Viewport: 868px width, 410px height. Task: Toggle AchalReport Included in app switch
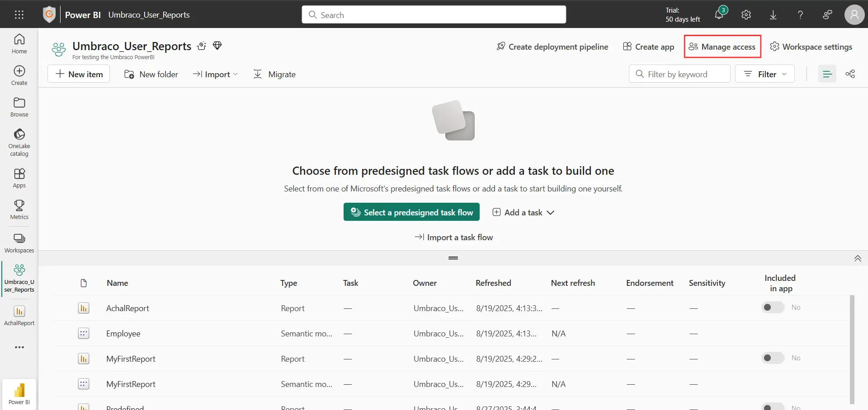[773, 307]
